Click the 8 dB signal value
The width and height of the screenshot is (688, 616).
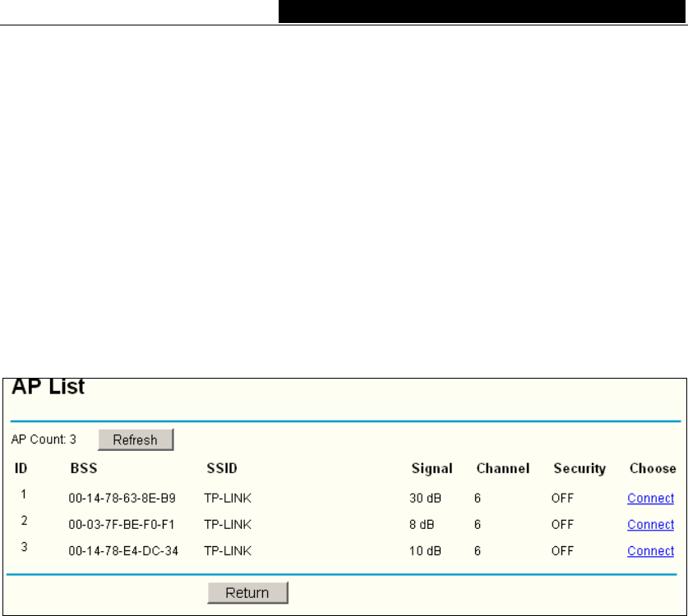coord(422,524)
